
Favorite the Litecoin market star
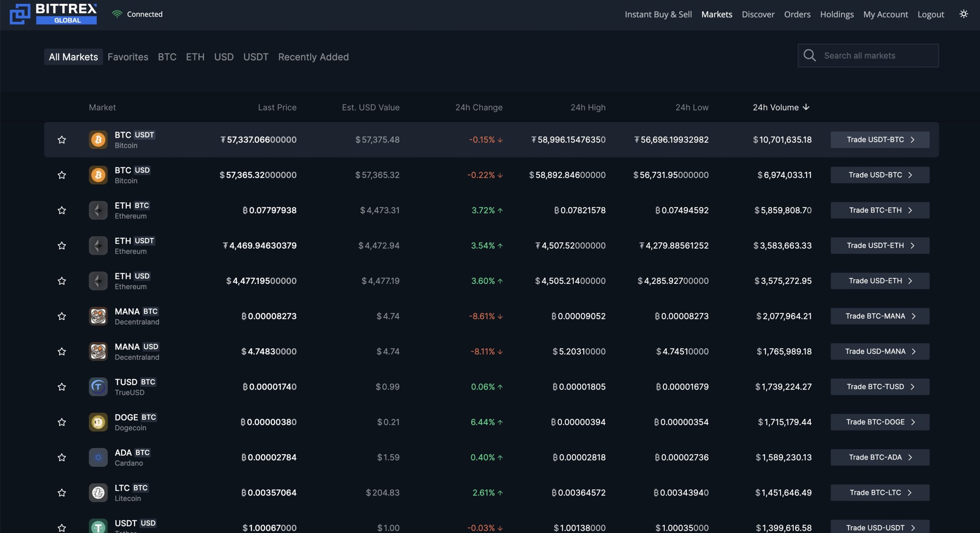click(62, 492)
